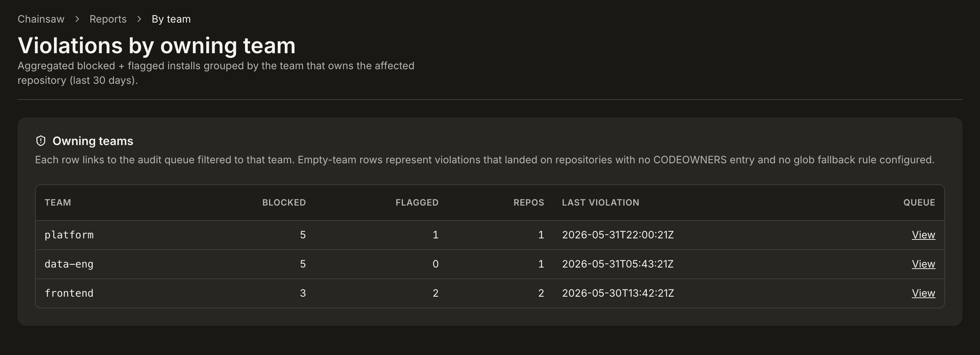Click the QUEUE column header
Viewport: 980px width, 355px height.
point(919,202)
